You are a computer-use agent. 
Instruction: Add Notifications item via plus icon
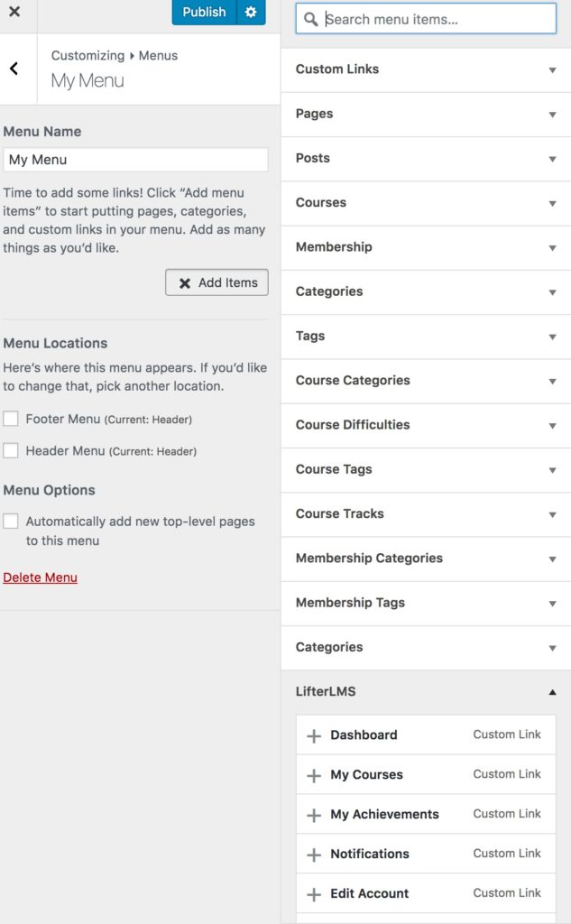point(314,854)
